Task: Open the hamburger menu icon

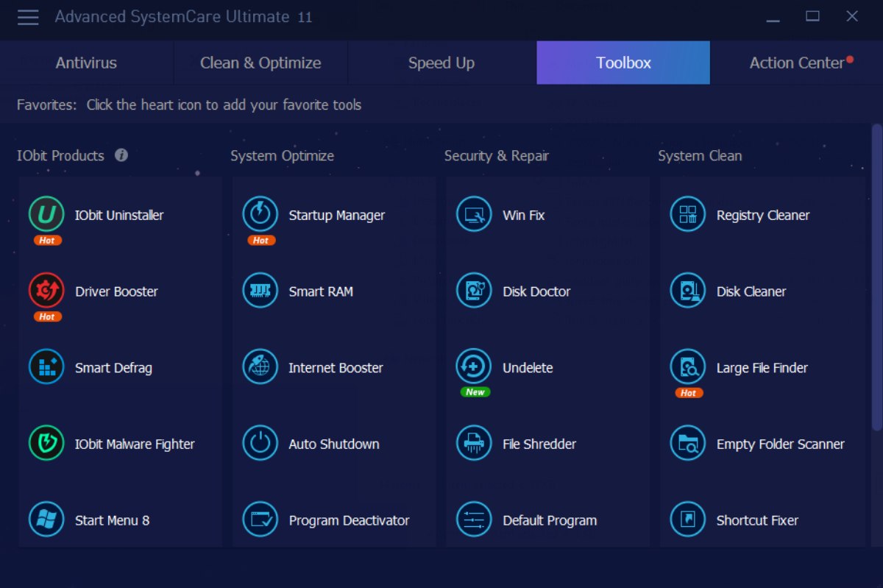Action: [28, 17]
